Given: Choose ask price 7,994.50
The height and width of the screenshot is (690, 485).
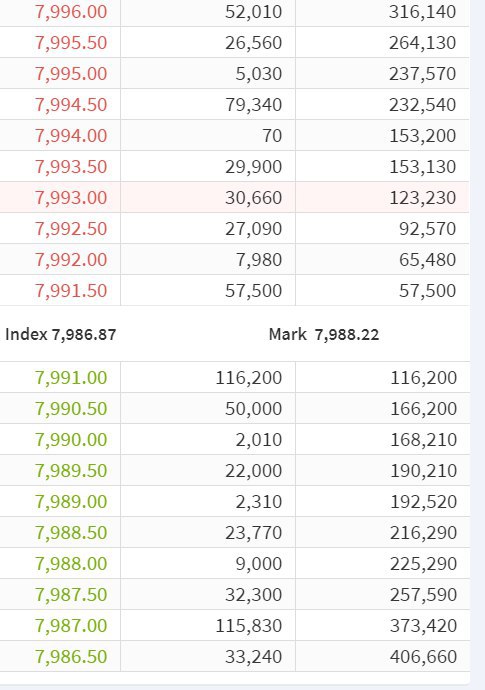Looking at the screenshot, I should pos(71,105).
